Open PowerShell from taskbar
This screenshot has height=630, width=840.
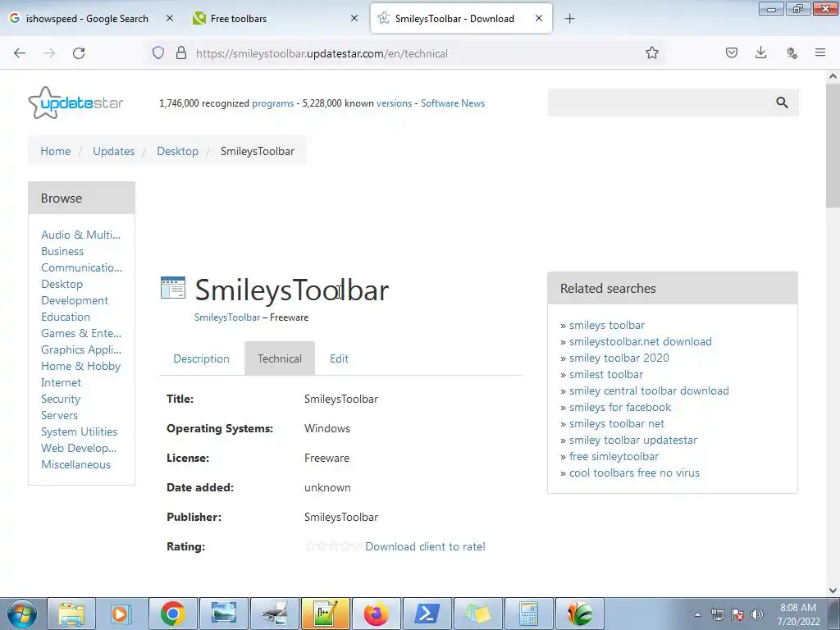pos(427,614)
